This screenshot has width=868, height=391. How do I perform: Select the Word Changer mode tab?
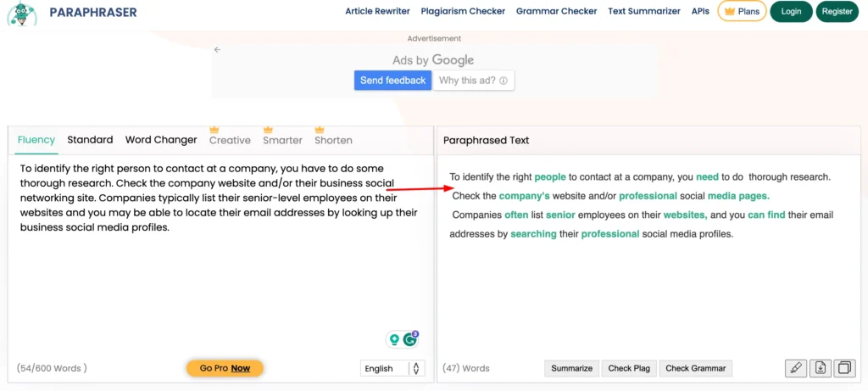click(161, 140)
